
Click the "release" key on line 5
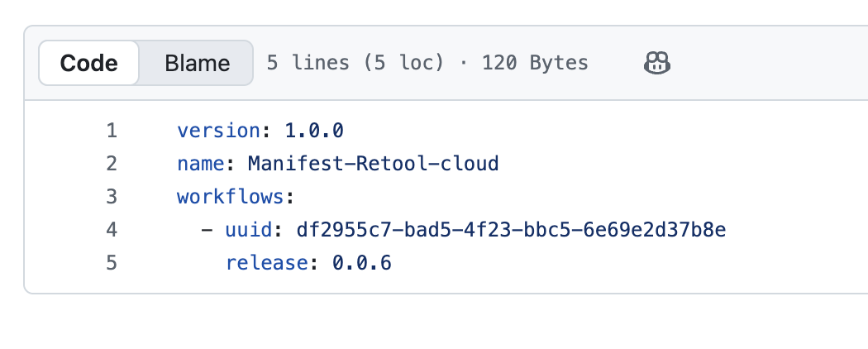click(266, 263)
